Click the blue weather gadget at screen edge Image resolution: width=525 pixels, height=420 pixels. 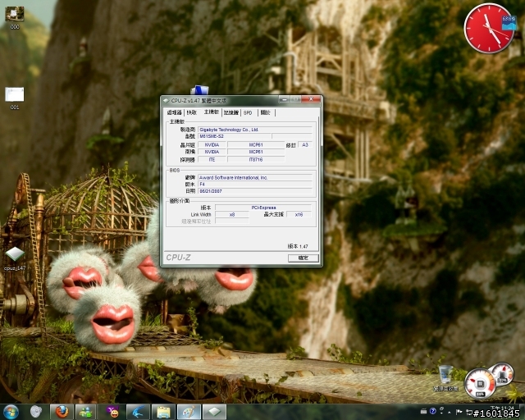pos(509,22)
